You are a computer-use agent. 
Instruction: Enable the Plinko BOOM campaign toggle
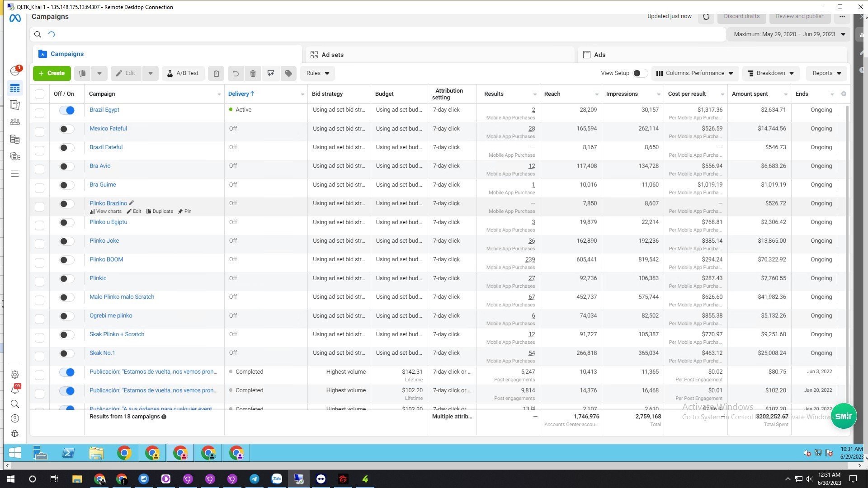pyautogui.click(x=67, y=260)
